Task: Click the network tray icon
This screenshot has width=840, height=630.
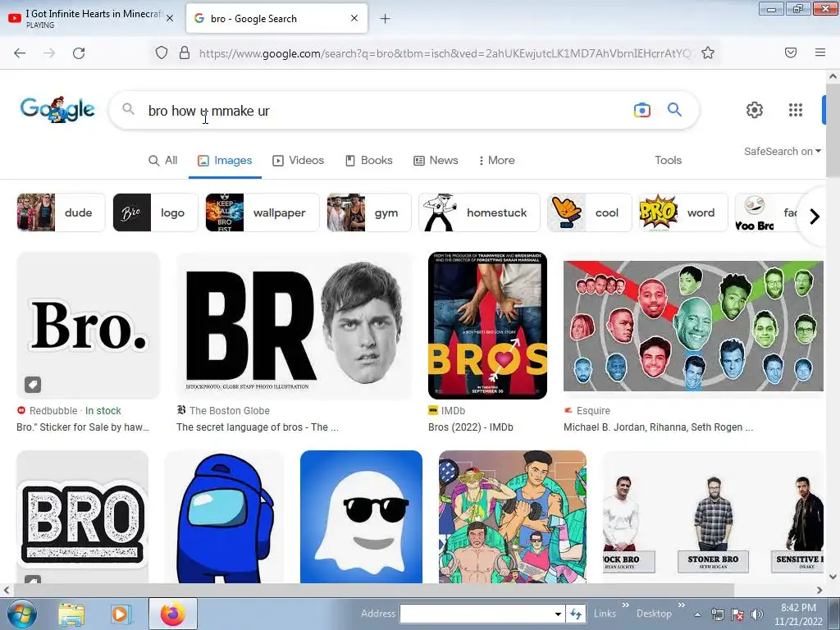Action: [x=717, y=614]
